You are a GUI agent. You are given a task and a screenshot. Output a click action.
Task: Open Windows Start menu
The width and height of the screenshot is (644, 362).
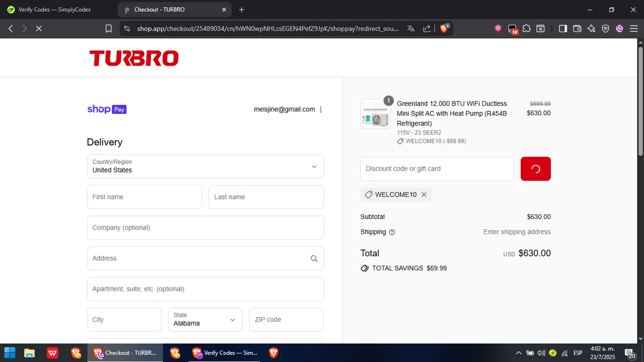pyautogui.click(x=10, y=353)
